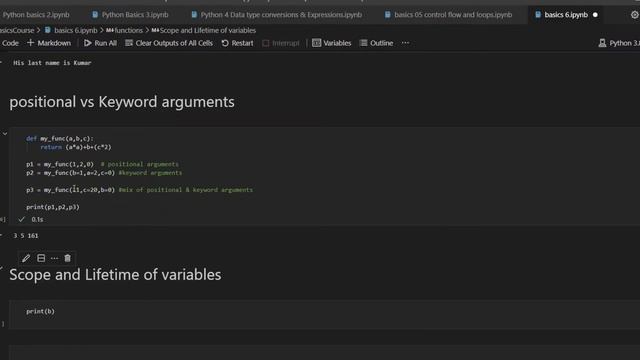
Task: Click the Run All play icon
Action: [87, 43]
